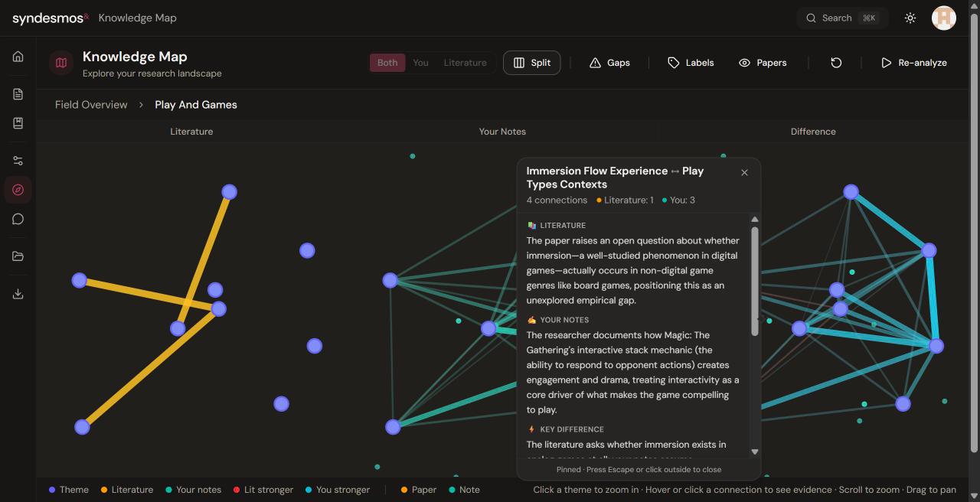This screenshot has width=980, height=502.
Task: Click the Note legend entry
Action: pos(464,490)
